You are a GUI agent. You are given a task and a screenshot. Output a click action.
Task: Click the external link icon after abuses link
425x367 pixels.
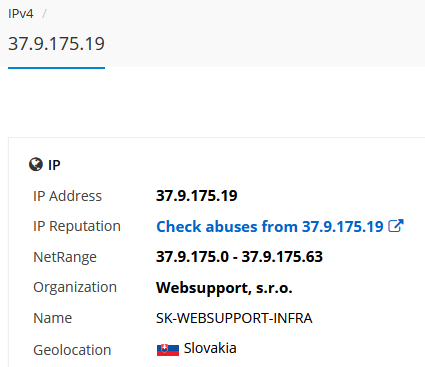(x=396, y=226)
